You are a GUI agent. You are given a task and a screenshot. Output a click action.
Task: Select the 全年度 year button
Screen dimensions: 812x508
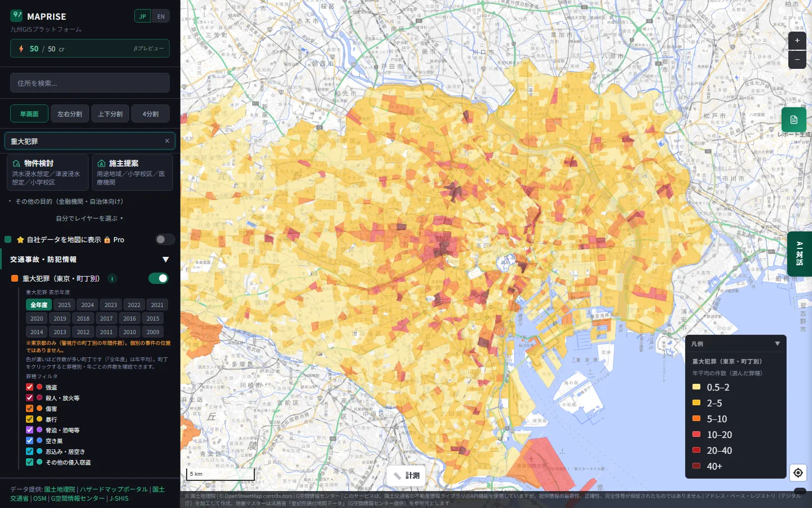pos(39,305)
